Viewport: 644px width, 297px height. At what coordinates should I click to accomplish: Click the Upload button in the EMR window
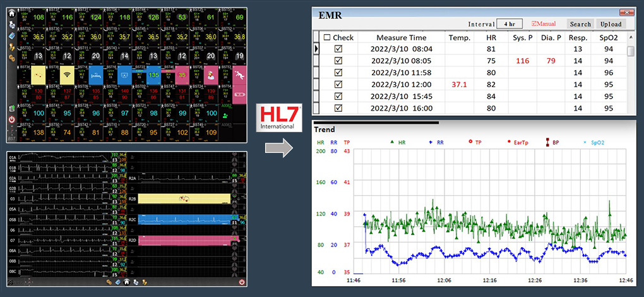coord(611,24)
